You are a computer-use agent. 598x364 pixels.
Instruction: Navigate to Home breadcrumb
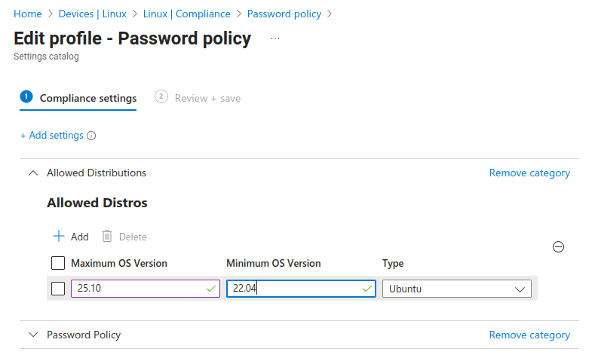pyautogui.click(x=28, y=14)
